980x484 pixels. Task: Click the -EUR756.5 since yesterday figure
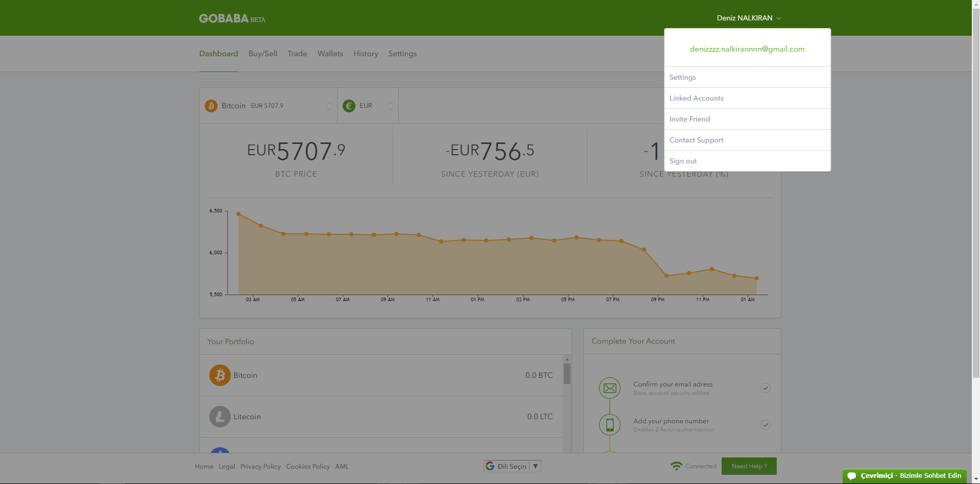coord(490,151)
